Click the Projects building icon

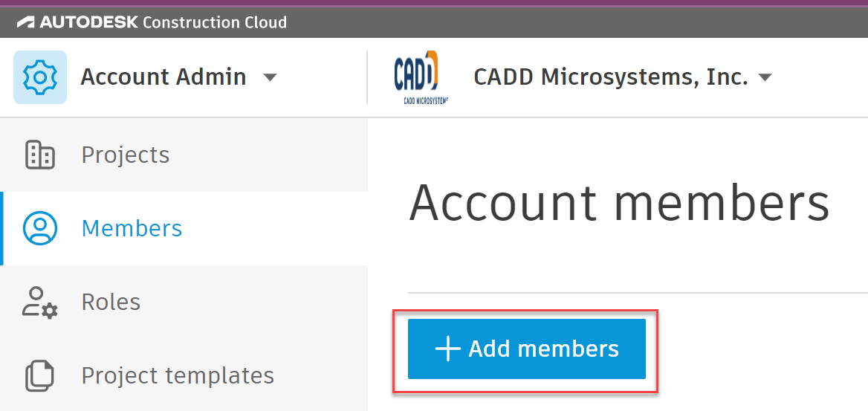39,155
